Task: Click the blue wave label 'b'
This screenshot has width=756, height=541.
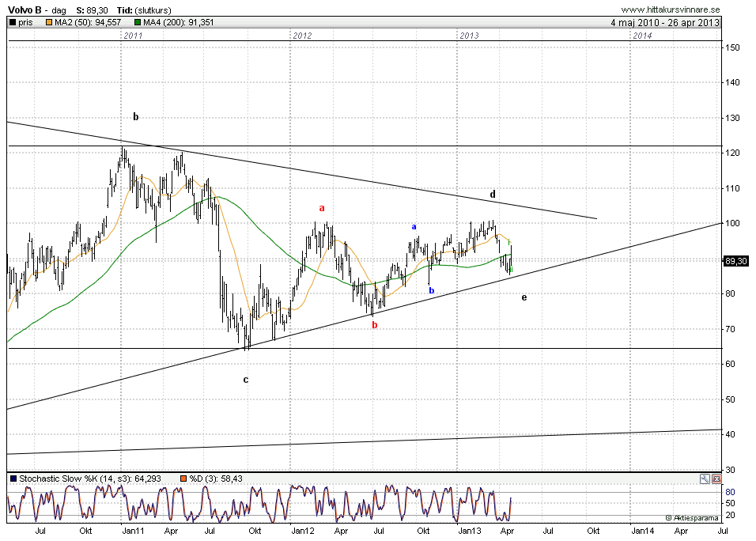Action: (432, 290)
